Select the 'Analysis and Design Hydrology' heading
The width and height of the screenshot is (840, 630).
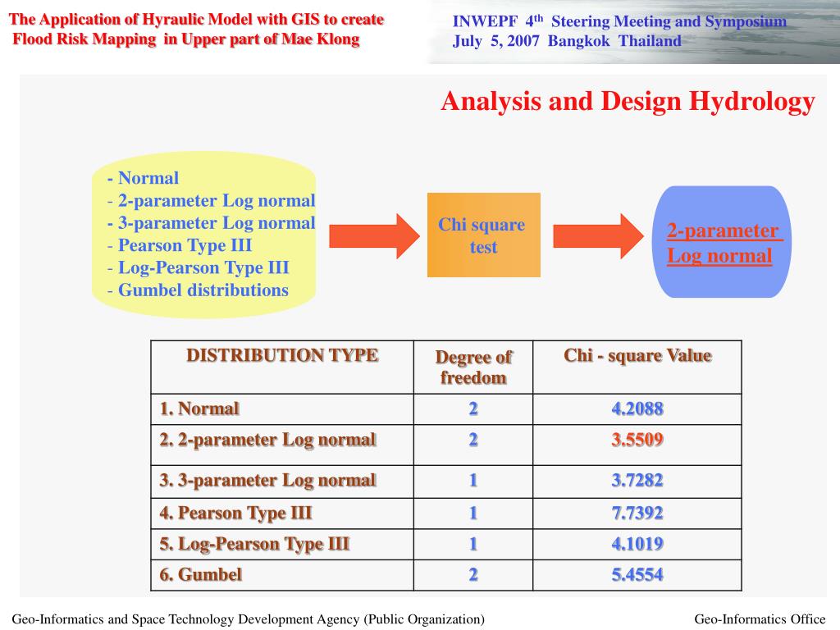pos(628,102)
